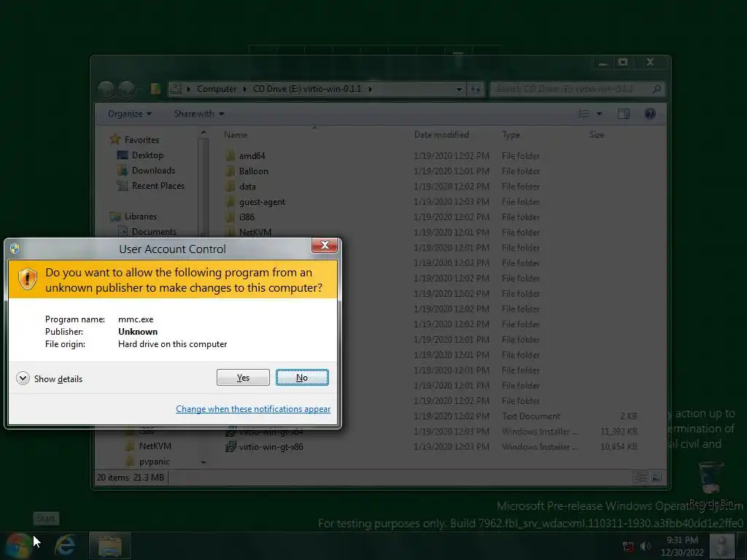Screen dimensions: 747x560
Task: Select the amd64 folder
Action: pyautogui.click(x=252, y=156)
